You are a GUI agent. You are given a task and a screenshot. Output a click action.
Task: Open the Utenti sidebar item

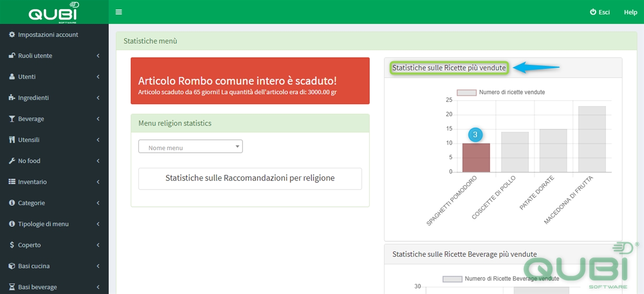pyautogui.click(x=54, y=77)
